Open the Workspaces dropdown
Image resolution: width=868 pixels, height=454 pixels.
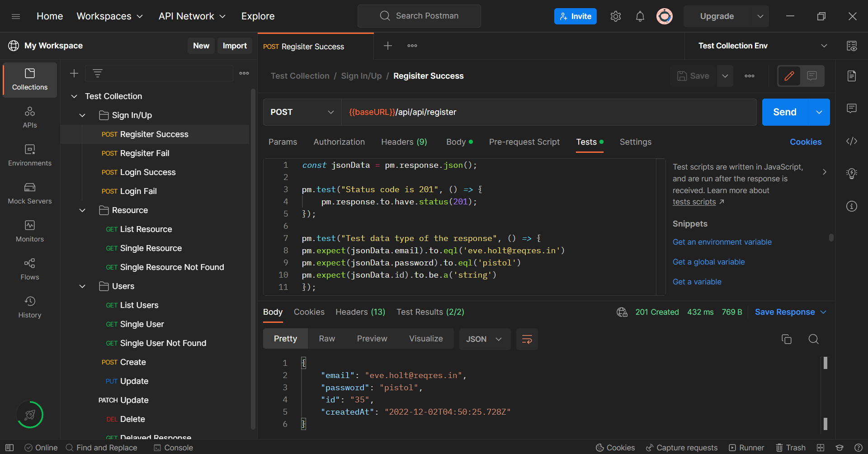(x=110, y=16)
